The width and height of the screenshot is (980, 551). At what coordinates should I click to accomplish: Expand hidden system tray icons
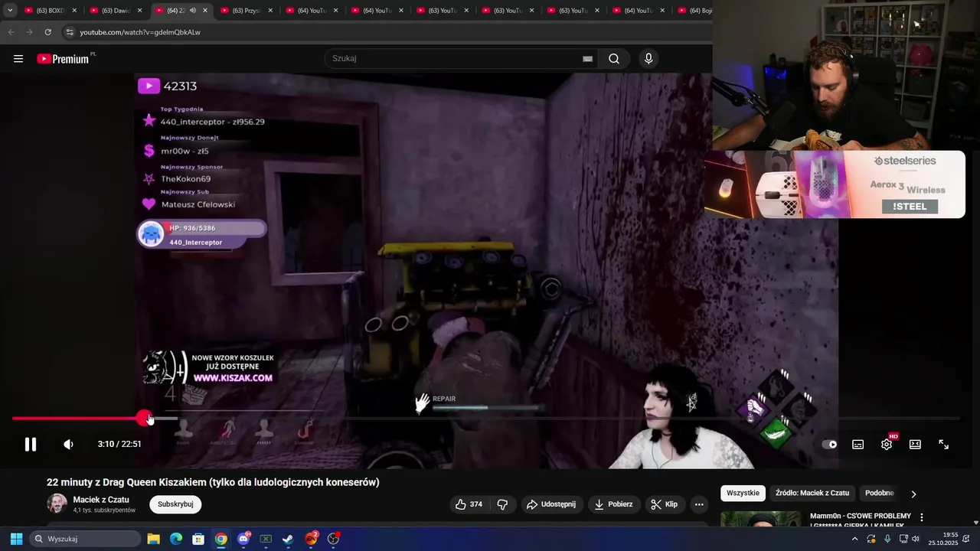855,539
